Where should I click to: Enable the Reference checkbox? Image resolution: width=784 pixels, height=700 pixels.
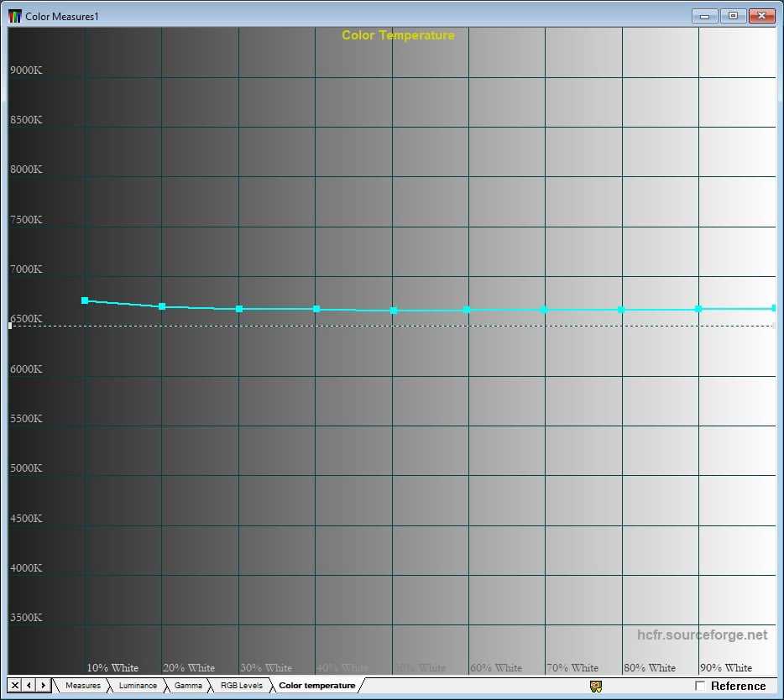(700, 686)
